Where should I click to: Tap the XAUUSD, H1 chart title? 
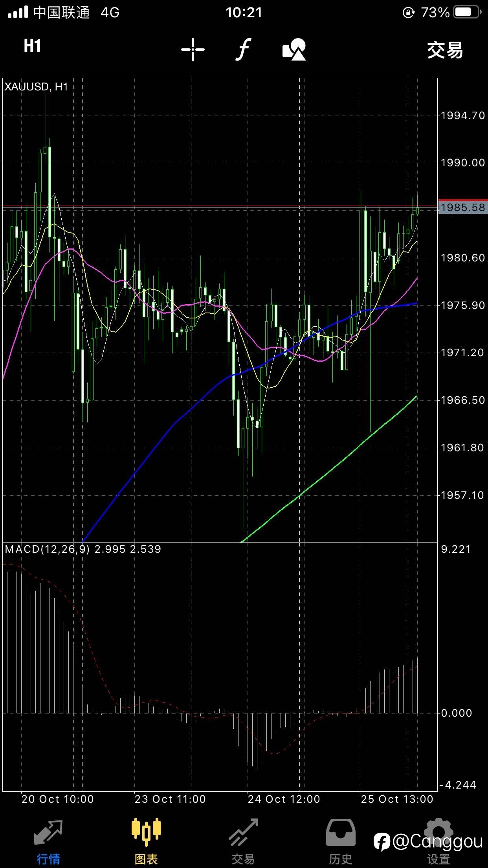click(x=36, y=87)
